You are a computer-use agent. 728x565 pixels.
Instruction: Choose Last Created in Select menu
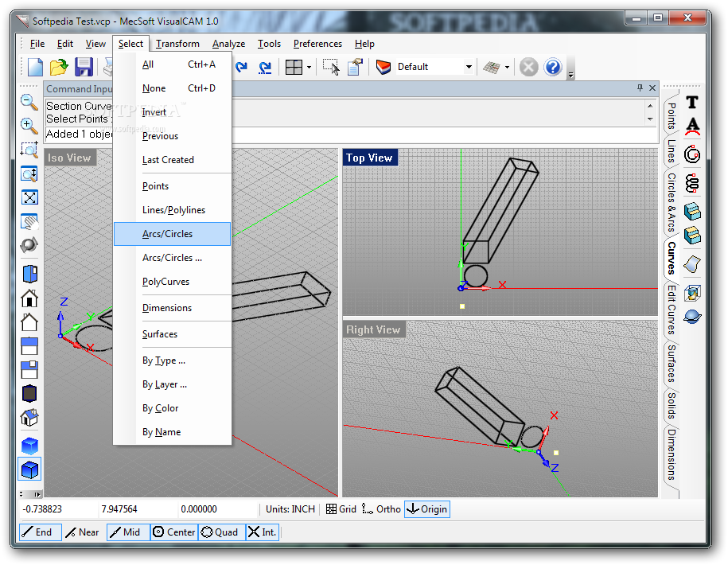[x=172, y=160]
